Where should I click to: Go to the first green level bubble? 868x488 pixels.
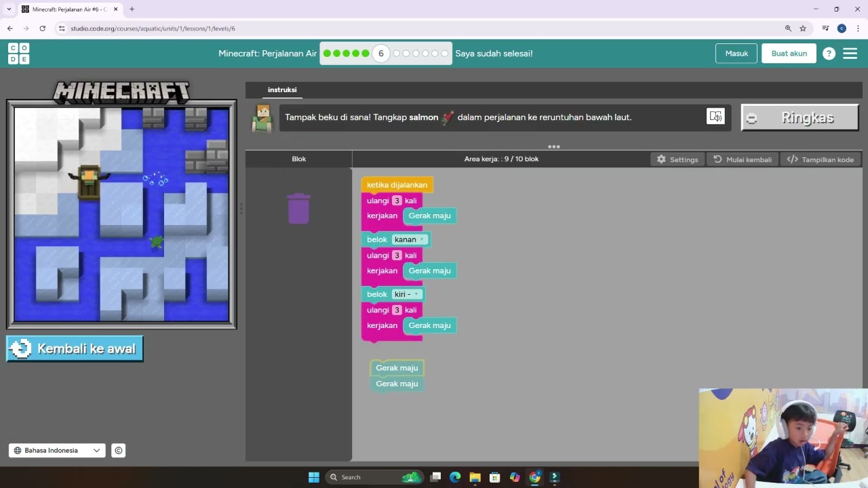point(328,54)
